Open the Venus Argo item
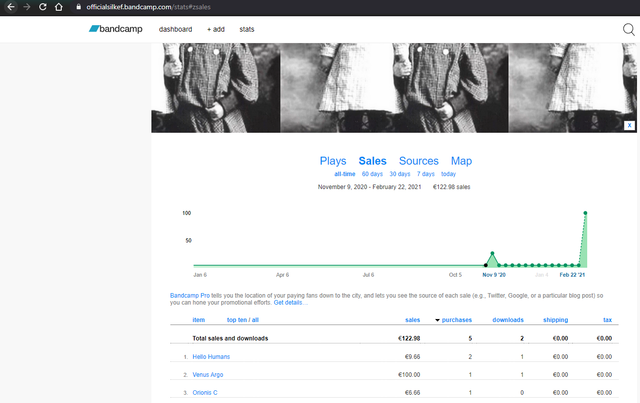640x403 pixels. 208,374
